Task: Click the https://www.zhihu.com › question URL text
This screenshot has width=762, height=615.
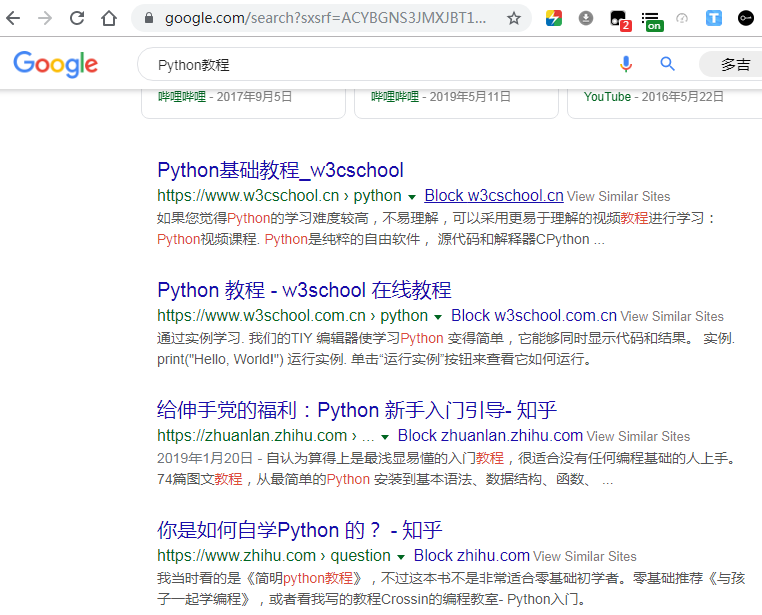Action: click(274, 556)
